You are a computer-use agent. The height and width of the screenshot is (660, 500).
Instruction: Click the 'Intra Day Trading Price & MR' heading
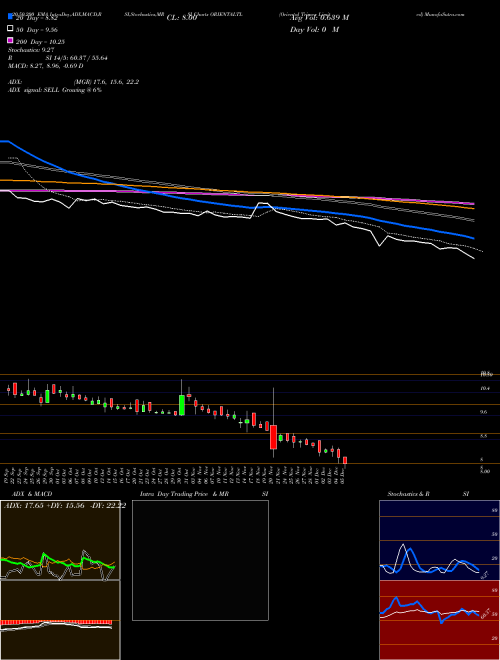click(184, 494)
